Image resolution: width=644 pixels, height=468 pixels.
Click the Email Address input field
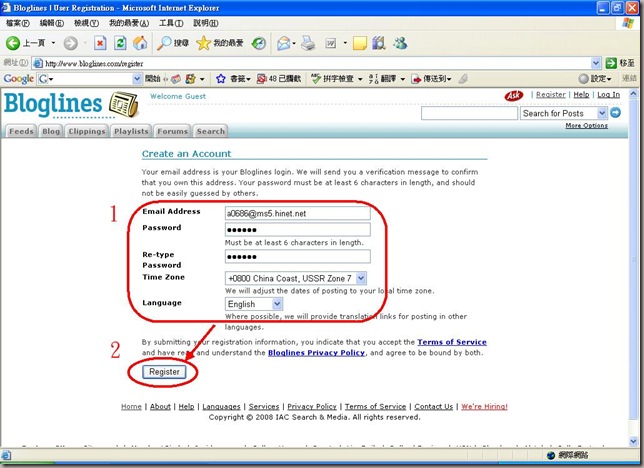298,213
